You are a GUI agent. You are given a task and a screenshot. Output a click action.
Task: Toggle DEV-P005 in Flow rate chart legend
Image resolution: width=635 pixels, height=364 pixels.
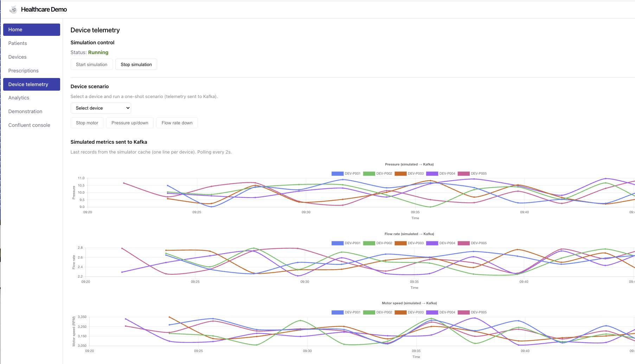(472, 243)
